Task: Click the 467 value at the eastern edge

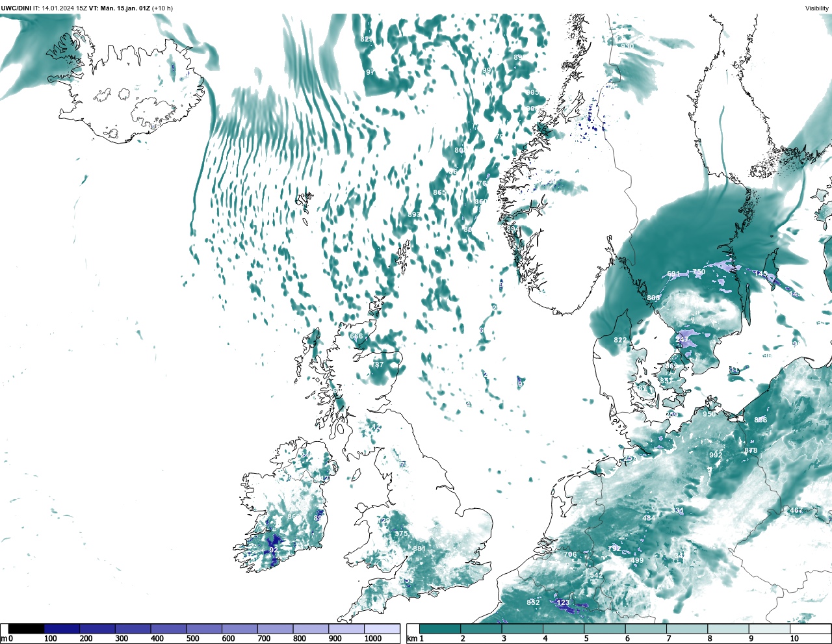Action: [x=796, y=510]
